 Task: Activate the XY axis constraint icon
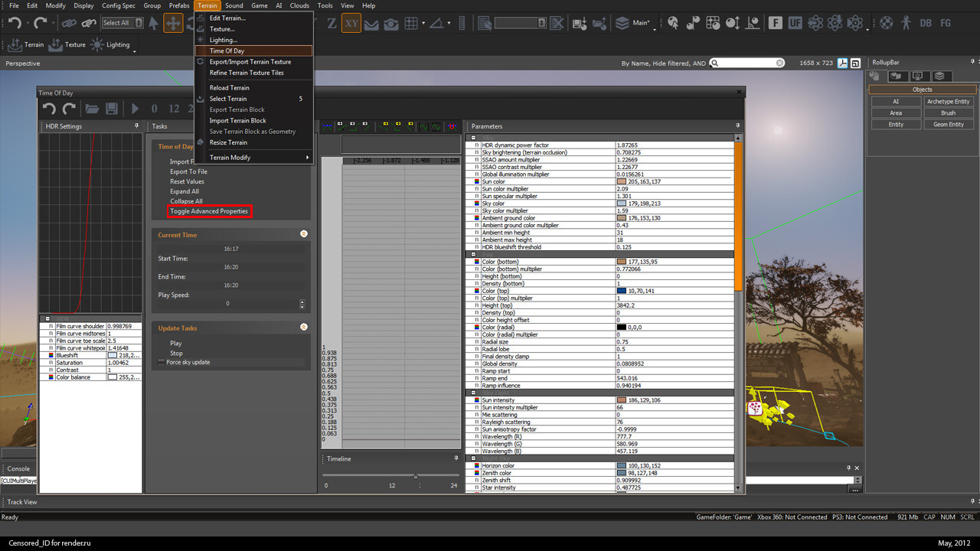point(351,24)
